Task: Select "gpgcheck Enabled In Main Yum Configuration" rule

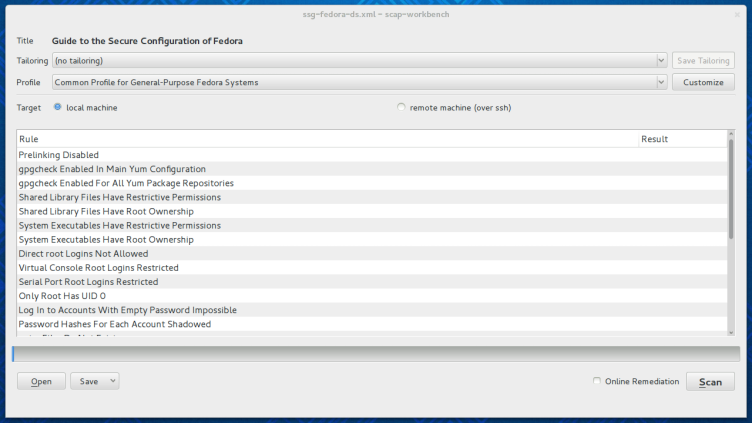Action: [x=372, y=169]
